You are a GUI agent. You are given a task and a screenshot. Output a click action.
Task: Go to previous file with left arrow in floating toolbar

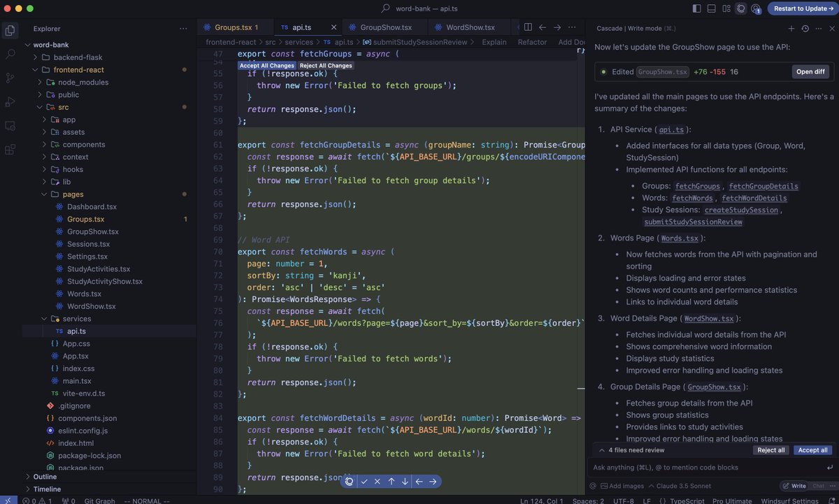(x=419, y=481)
